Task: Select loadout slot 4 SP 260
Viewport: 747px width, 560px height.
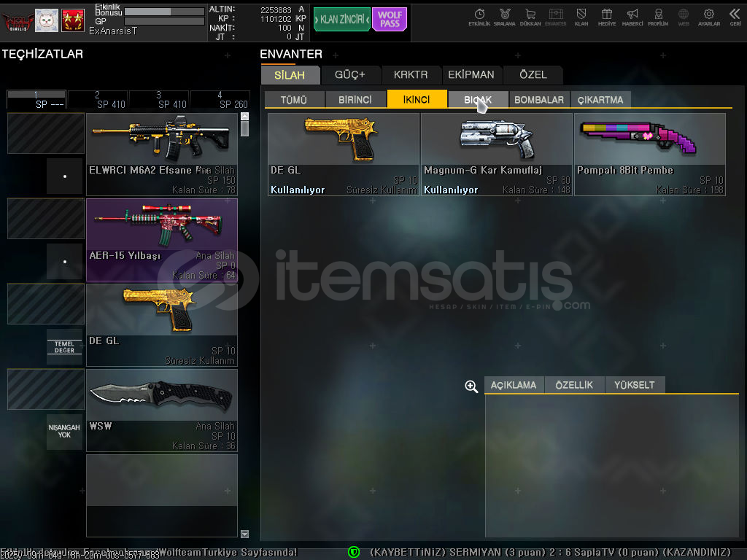Action: click(x=220, y=99)
